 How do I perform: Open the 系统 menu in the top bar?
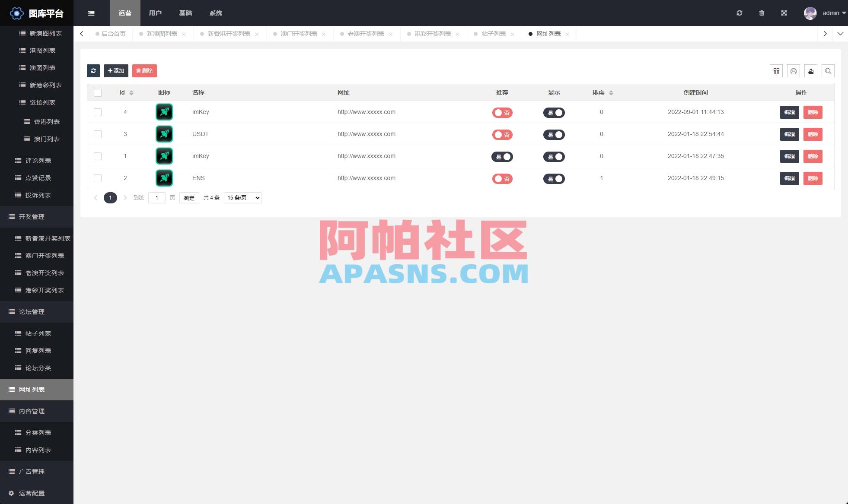tap(216, 13)
